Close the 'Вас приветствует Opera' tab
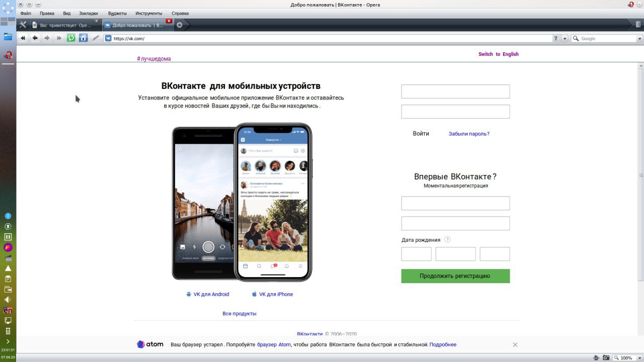Screen dimensions: 644x362 [97, 21]
